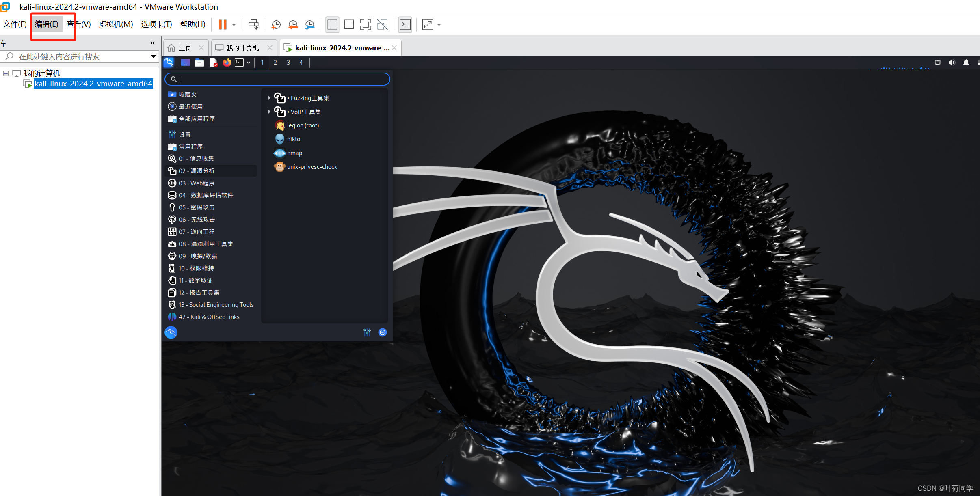Image resolution: width=980 pixels, height=496 pixels.
Task: Select the 01 - 信息收集 category
Action: pyautogui.click(x=211, y=159)
